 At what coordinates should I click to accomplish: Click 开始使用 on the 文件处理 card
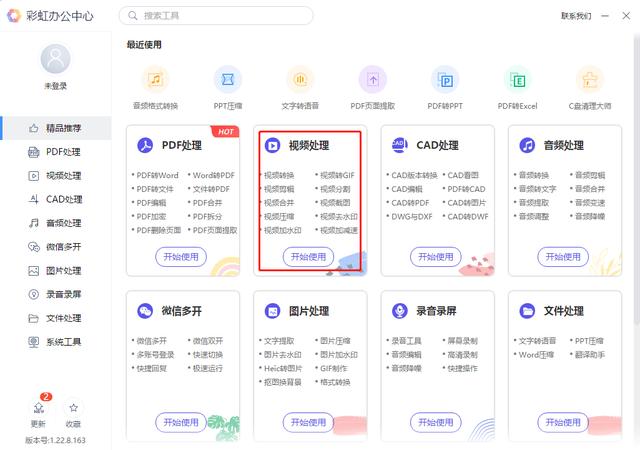coord(563,422)
